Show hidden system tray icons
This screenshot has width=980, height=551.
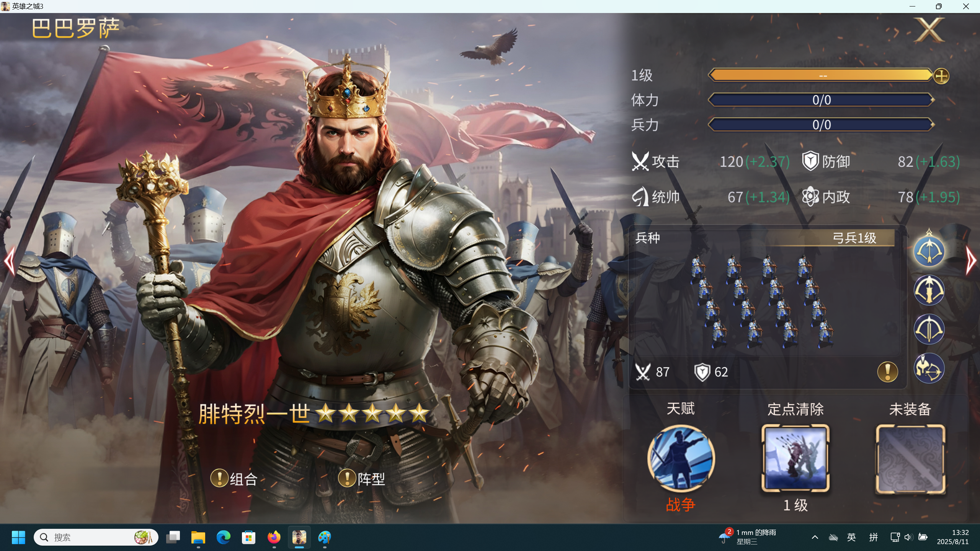(x=815, y=537)
